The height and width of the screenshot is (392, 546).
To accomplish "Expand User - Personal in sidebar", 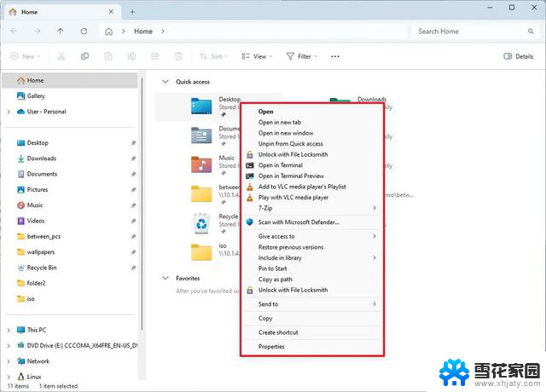I will coord(9,112).
